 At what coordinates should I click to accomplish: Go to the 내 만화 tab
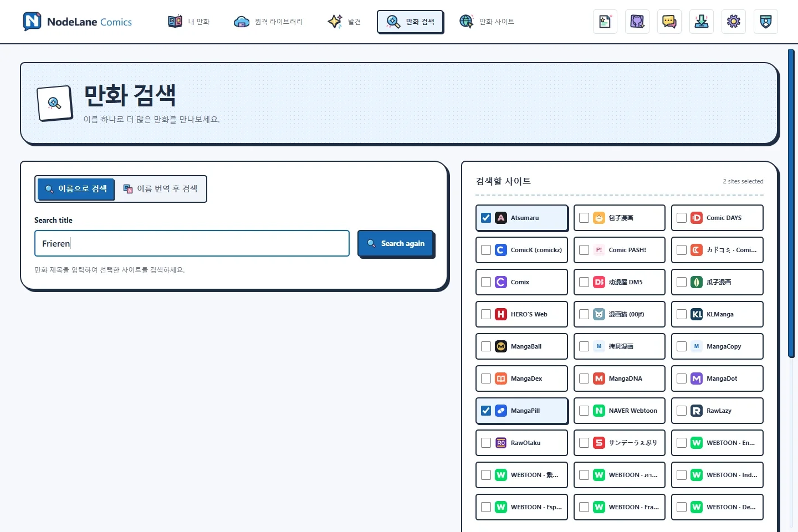pos(189,22)
